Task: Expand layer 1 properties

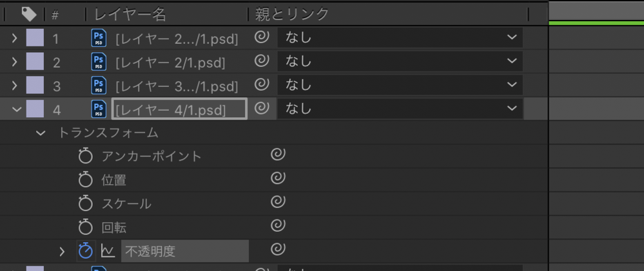Action: click(x=14, y=39)
